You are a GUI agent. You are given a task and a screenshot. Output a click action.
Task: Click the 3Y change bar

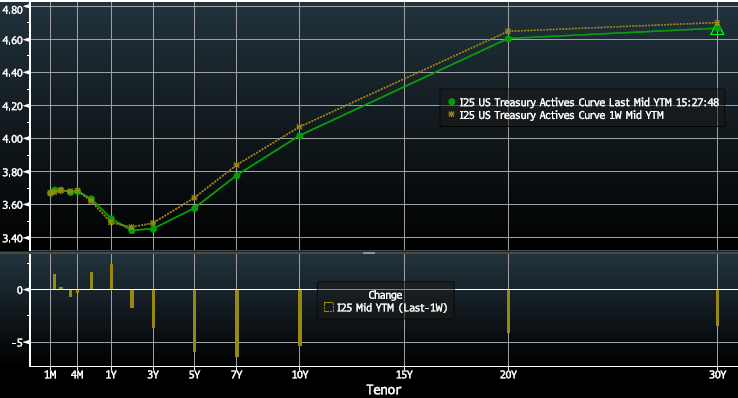pos(153,309)
